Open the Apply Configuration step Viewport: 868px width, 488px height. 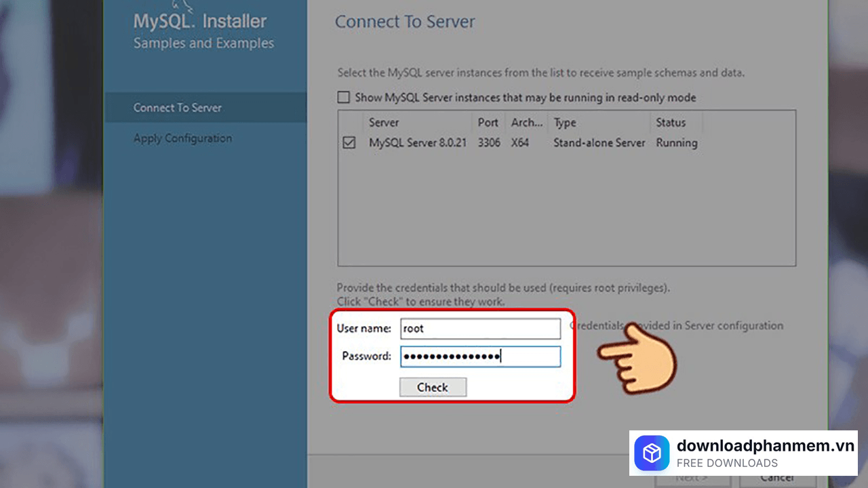182,138
